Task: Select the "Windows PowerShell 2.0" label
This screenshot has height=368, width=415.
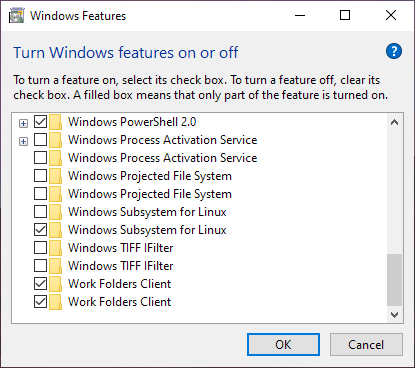Action: point(132,122)
